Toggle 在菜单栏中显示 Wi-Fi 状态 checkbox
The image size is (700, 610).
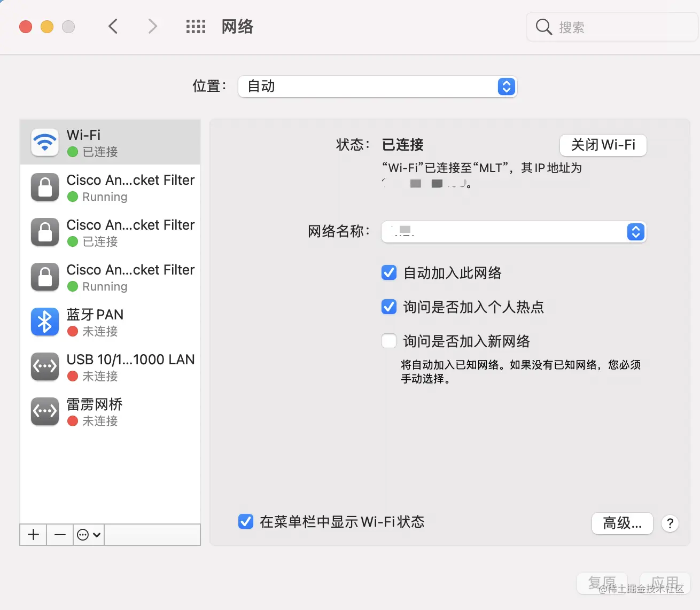click(246, 521)
